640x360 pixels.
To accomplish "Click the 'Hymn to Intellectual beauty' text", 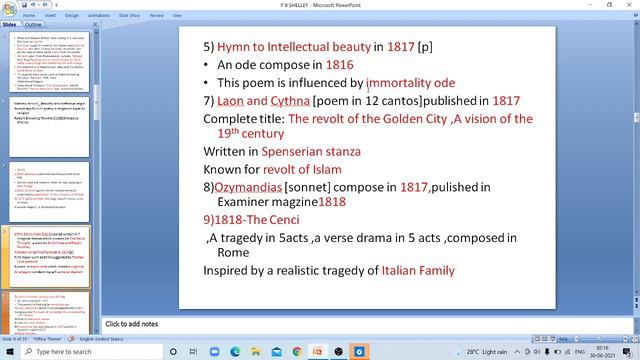I will tap(294, 47).
